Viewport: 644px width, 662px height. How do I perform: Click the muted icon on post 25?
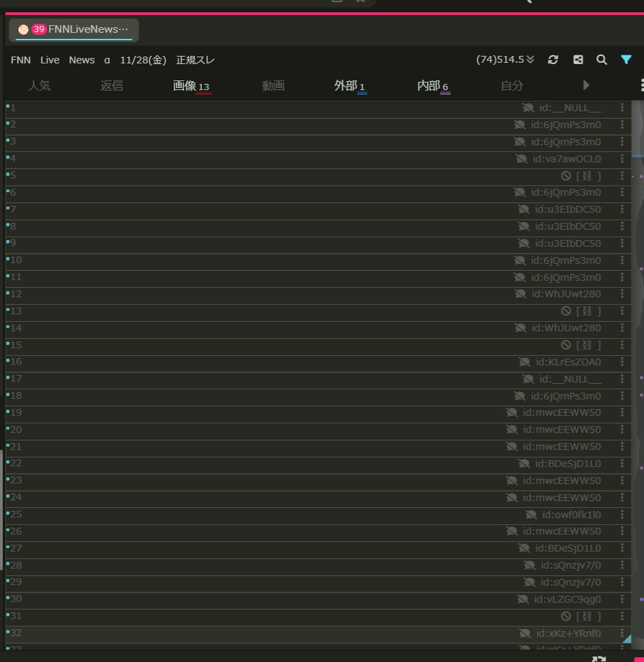(530, 515)
